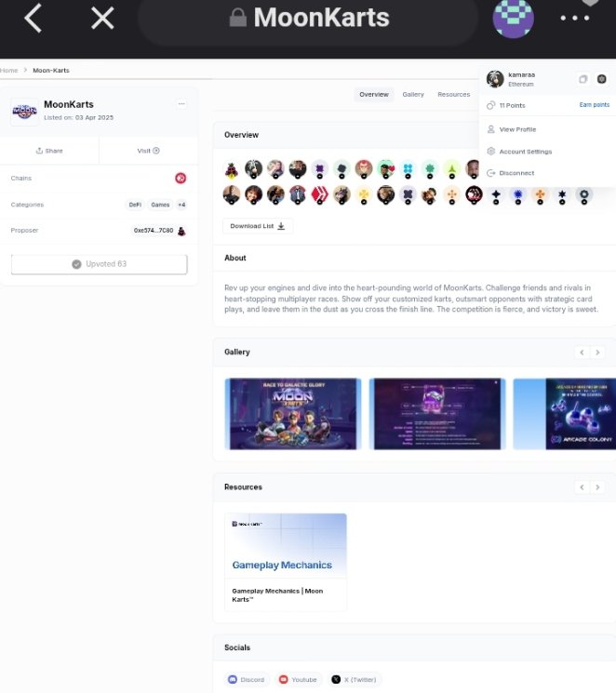Click the red Hive diamond avatar
The height and width of the screenshot is (693, 616).
(320, 195)
